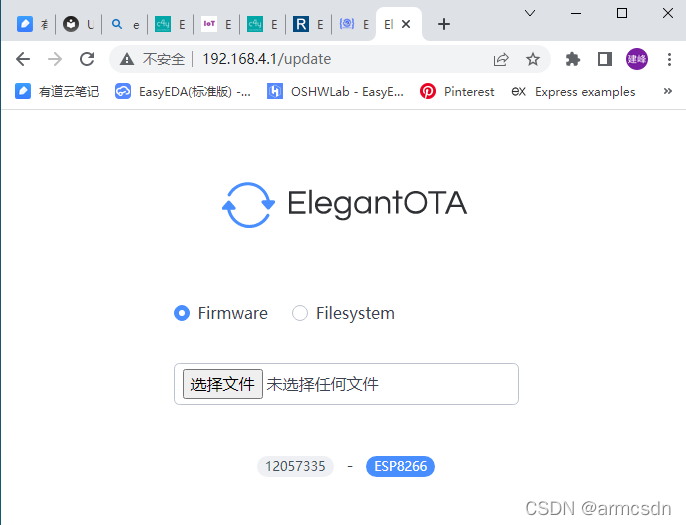Go forward to next page
The width and height of the screenshot is (686, 525).
tap(55, 59)
